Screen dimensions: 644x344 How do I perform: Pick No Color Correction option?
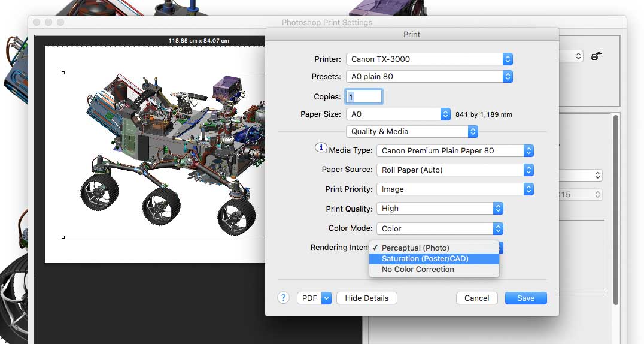pyautogui.click(x=434, y=270)
